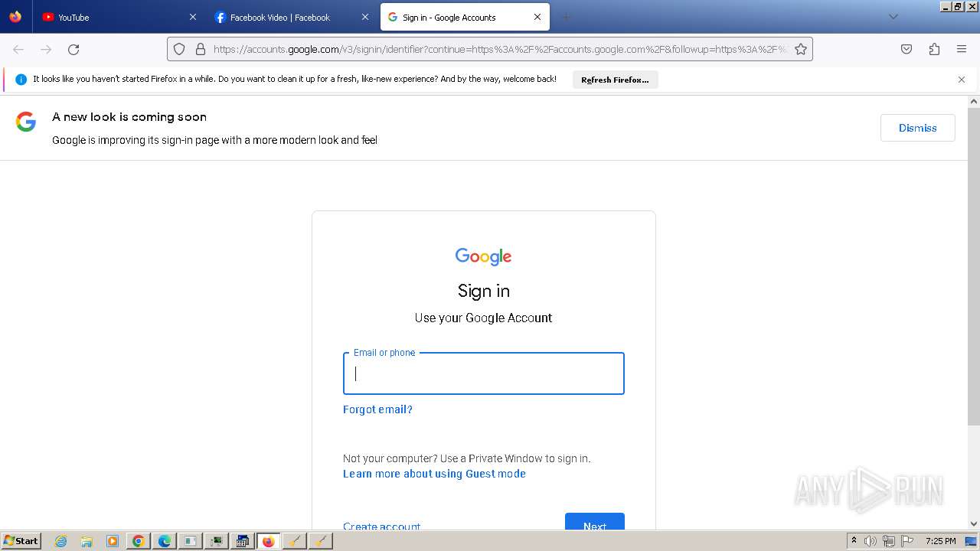The height and width of the screenshot is (551, 980).
Task: Click the page scroll up arrow
Action: (974, 101)
